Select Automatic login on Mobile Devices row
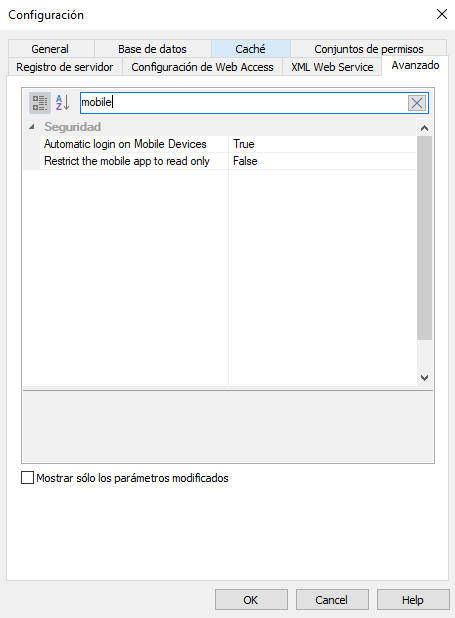The width and height of the screenshot is (455, 618). click(x=220, y=144)
